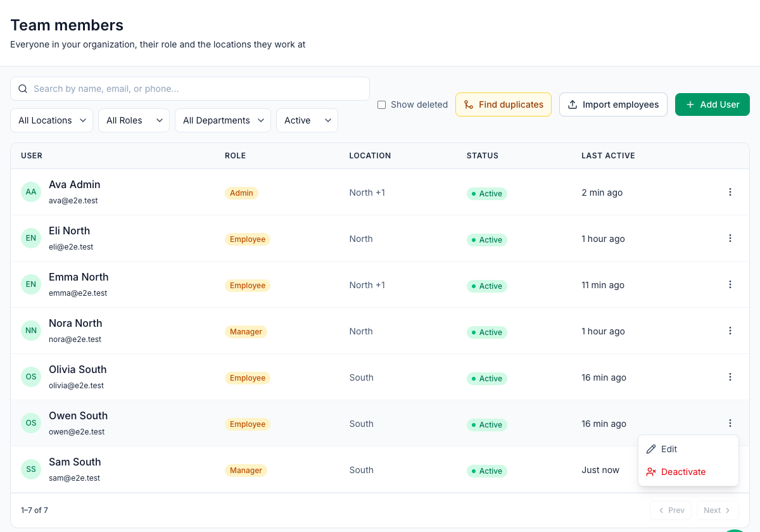Click the 11 min ago value
This screenshot has height=532, width=760.
[x=603, y=285]
